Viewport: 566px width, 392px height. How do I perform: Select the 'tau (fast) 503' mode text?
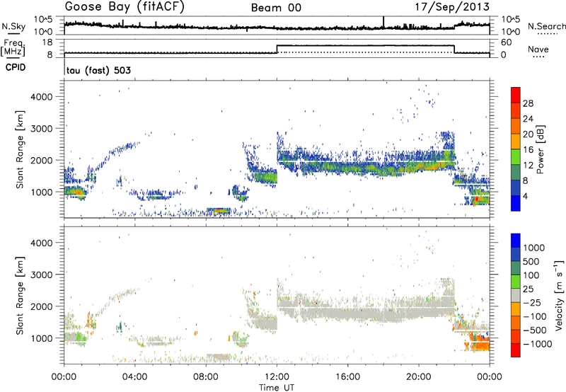[x=98, y=70]
